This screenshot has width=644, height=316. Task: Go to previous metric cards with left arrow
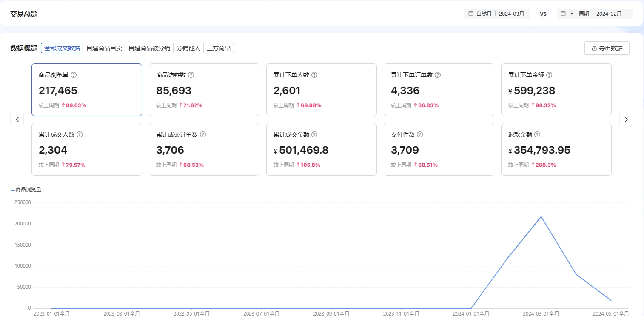pos(17,120)
